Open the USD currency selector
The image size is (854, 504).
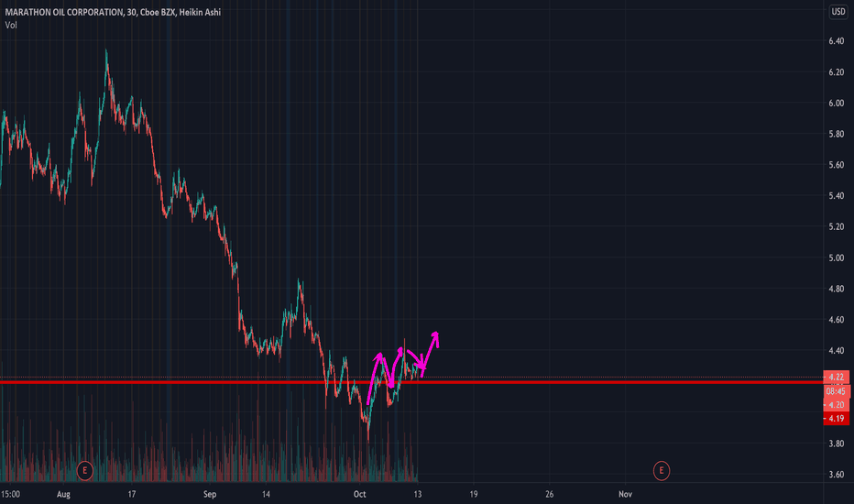pos(838,11)
